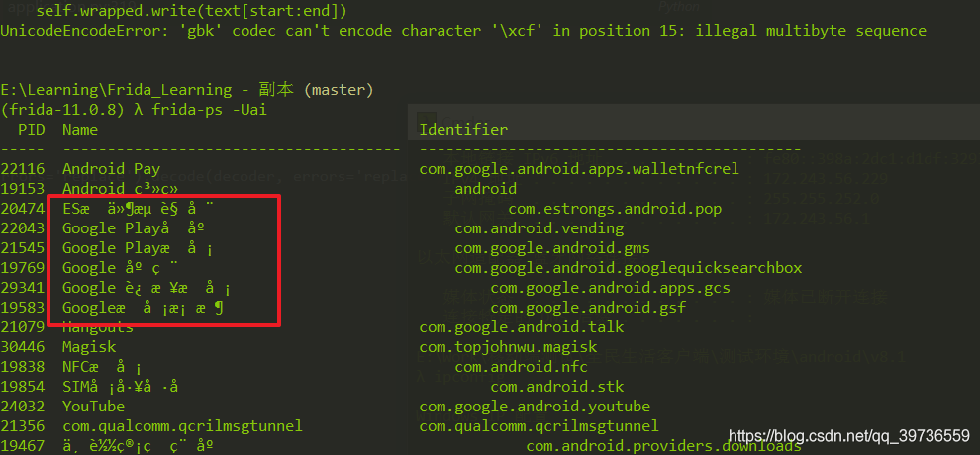Click com.google.android.apps.gcs identifier
The height and width of the screenshot is (455, 980).
pyautogui.click(x=610, y=289)
